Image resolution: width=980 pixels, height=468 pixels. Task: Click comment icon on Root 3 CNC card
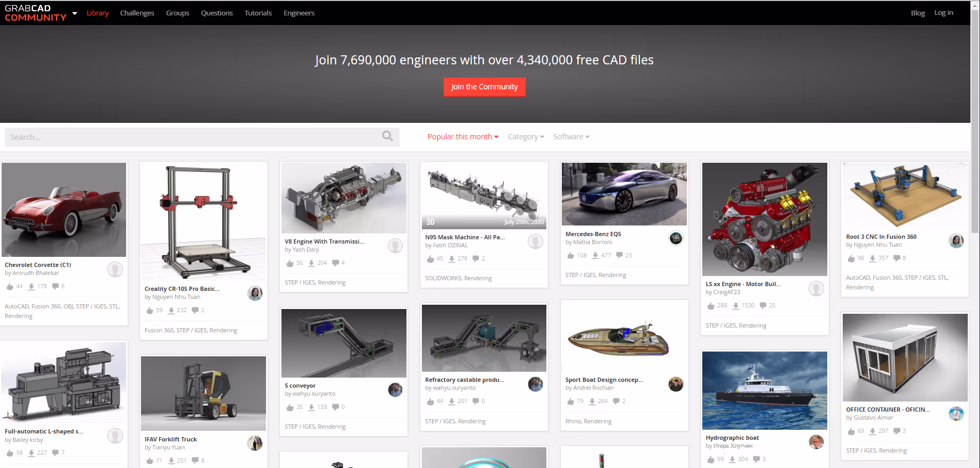coord(897,258)
